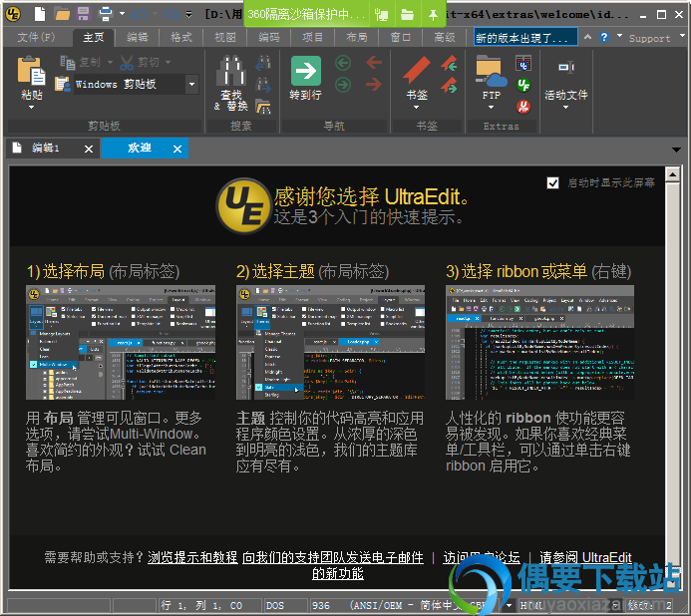
Task: Click the New file icon in title bar
Action: (x=40, y=14)
